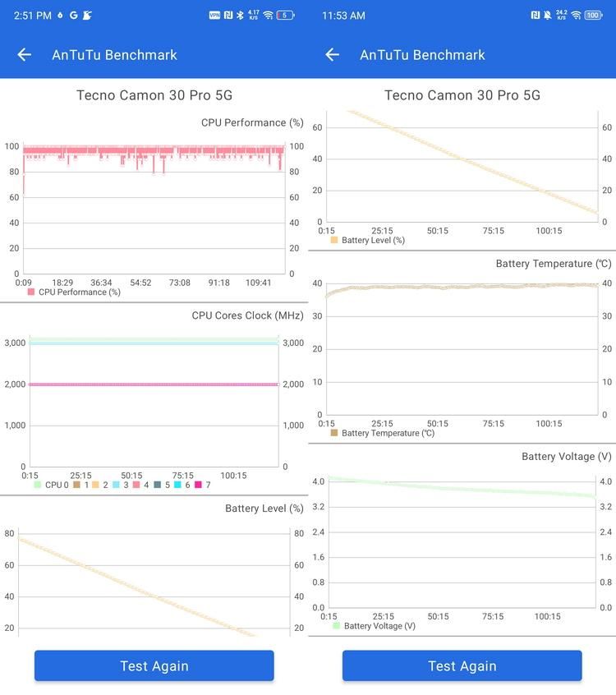The image size is (616, 695).
Task: Tap the NFC icon in the left status bar
Action: click(x=228, y=16)
